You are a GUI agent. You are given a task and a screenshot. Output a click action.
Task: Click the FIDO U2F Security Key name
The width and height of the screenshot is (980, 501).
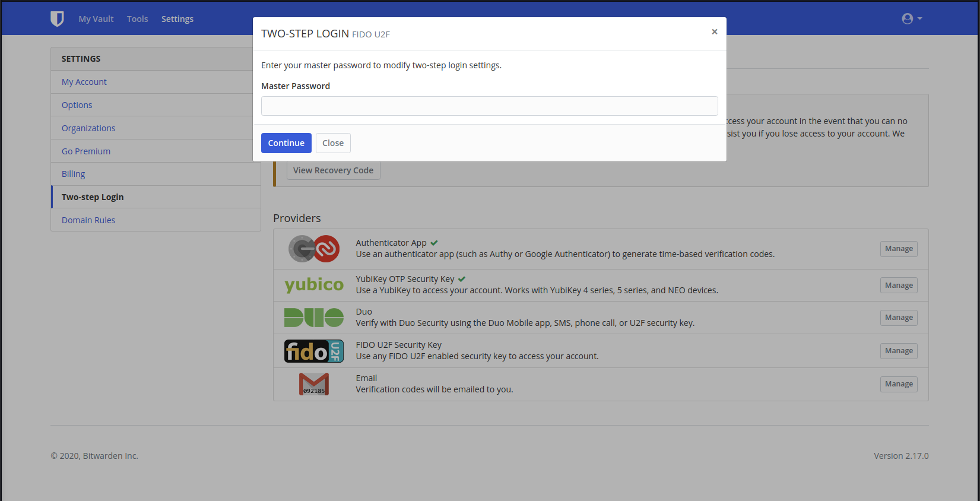click(x=399, y=345)
